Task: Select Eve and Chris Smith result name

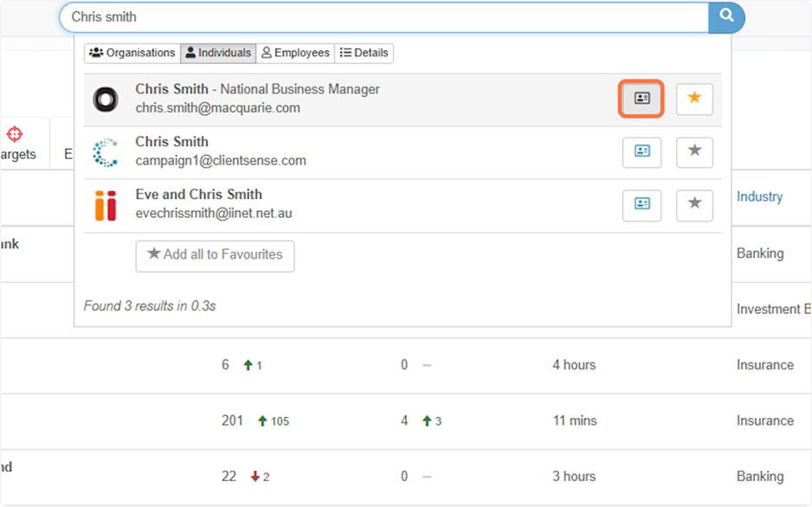Action: click(198, 195)
